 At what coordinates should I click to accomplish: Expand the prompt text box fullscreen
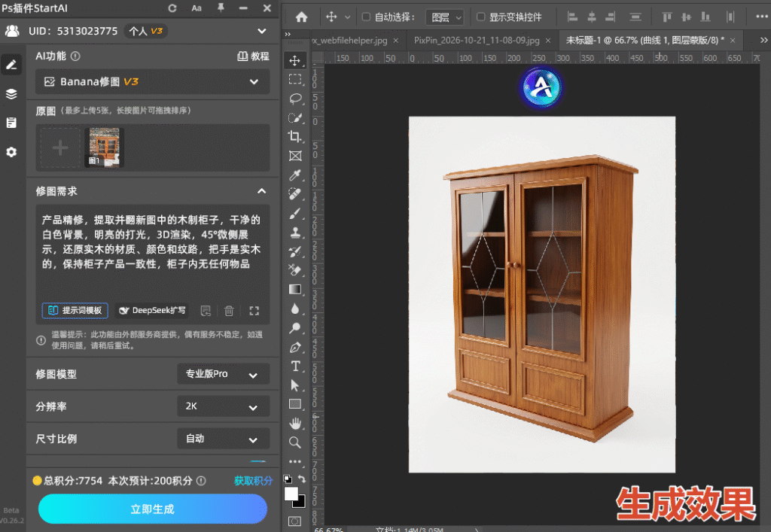click(x=254, y=311)
